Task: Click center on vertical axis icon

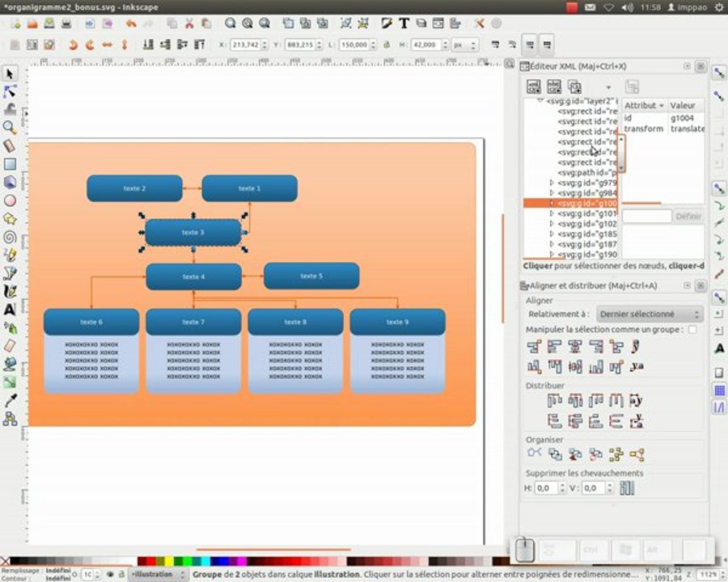Action: 575,347
